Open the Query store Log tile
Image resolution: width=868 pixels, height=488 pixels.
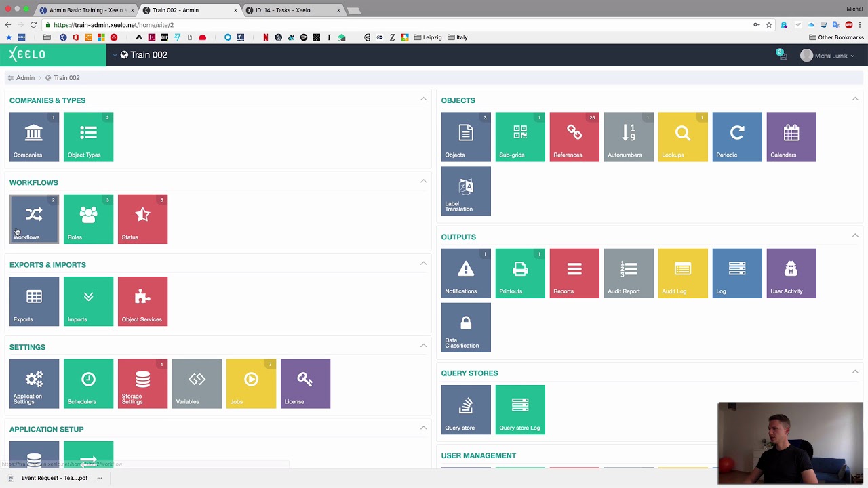point(520,409)
